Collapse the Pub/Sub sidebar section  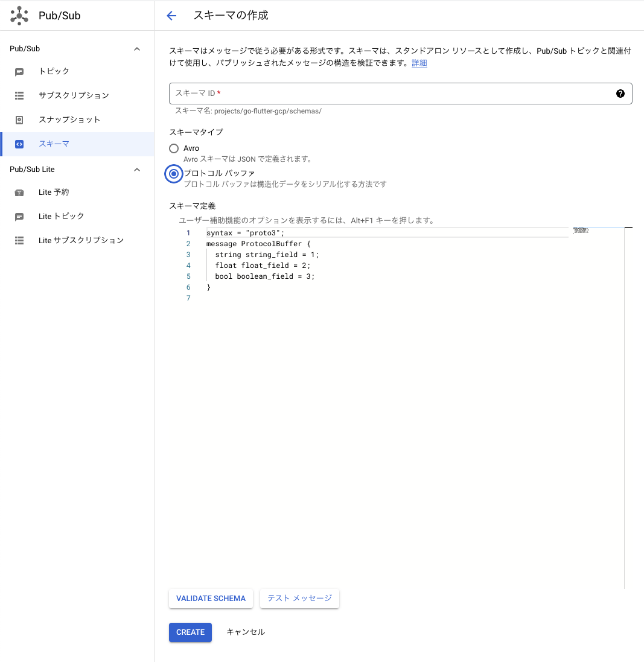click(x=137, y=49)
